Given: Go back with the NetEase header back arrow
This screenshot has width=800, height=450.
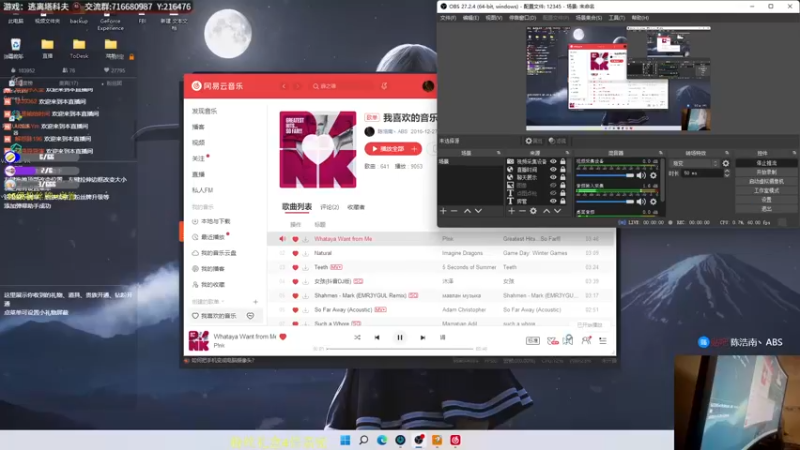Looking at the screenshot, I should coord(284,86).
